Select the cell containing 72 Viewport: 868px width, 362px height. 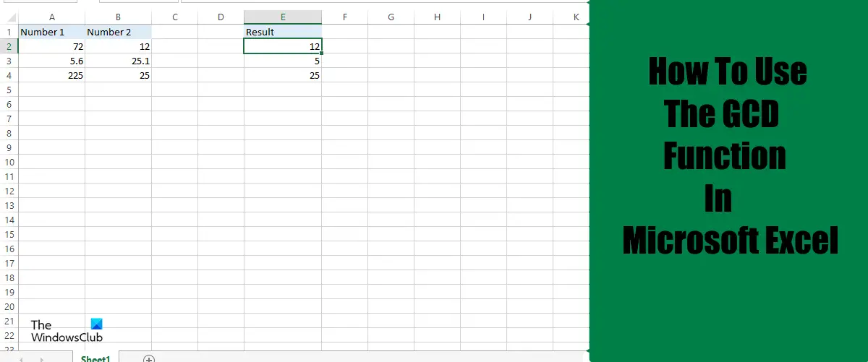52,46
